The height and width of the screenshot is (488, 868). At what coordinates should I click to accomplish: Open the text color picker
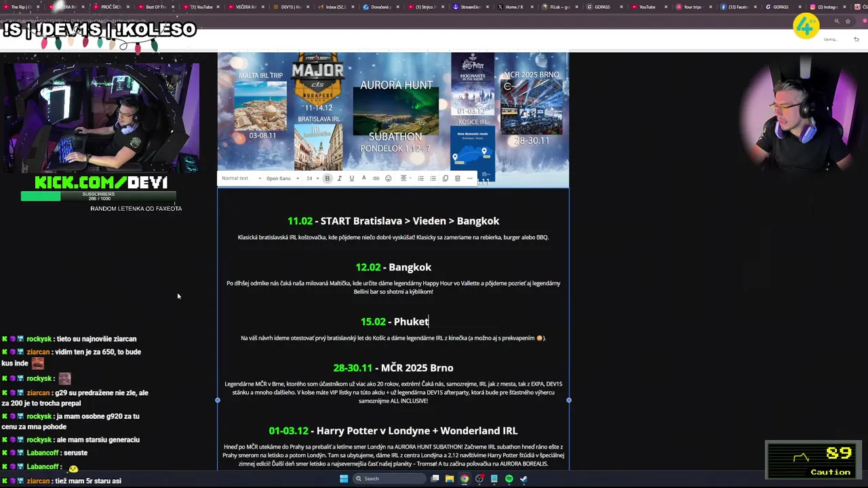(x=363, y=178)
